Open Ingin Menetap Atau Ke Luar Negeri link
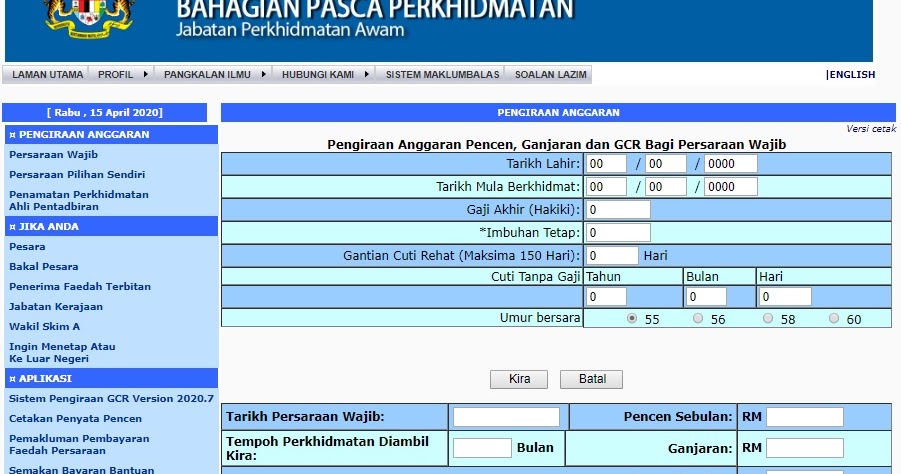 click(x=62, y=353)
